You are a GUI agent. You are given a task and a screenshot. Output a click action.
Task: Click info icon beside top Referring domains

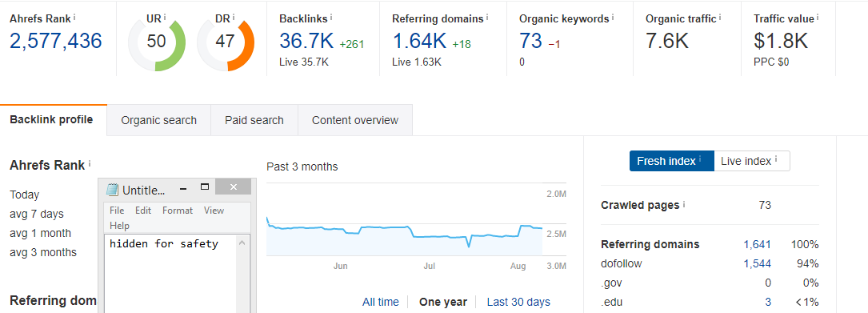pos(487,17)
